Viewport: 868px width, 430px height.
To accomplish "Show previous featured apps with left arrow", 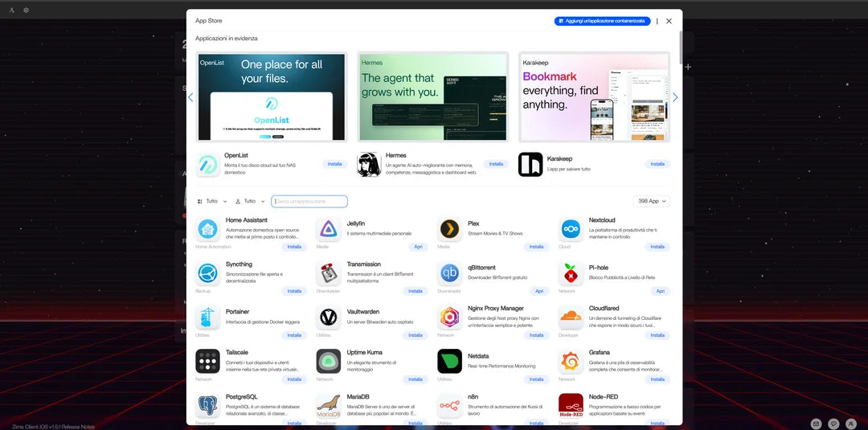I will tap(190, 97).
